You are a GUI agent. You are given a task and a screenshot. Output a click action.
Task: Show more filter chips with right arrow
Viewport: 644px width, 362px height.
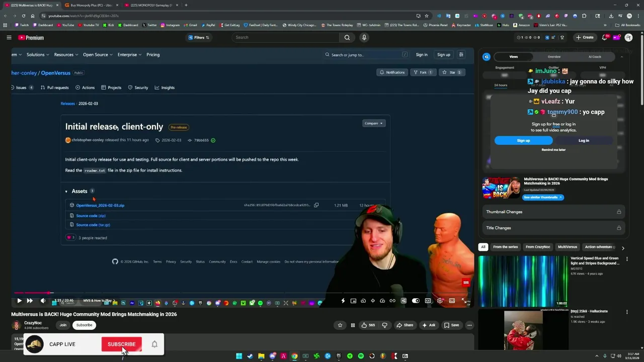tap(623, 248)
